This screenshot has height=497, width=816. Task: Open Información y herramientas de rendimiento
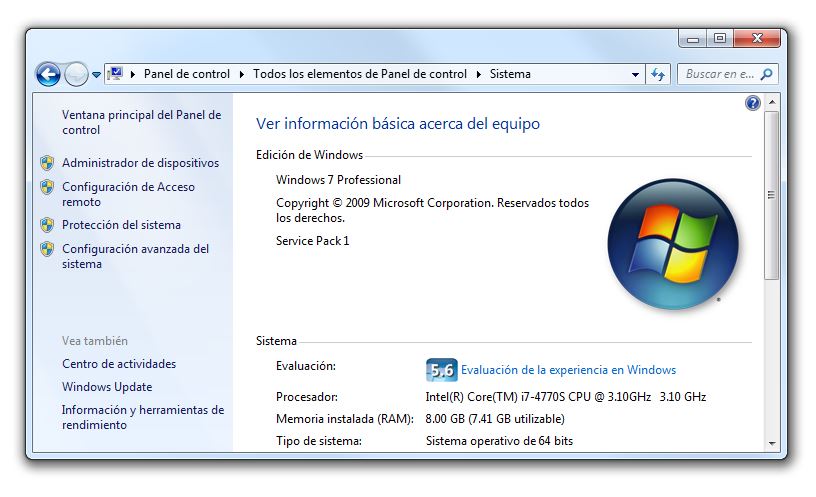[143, 417]
